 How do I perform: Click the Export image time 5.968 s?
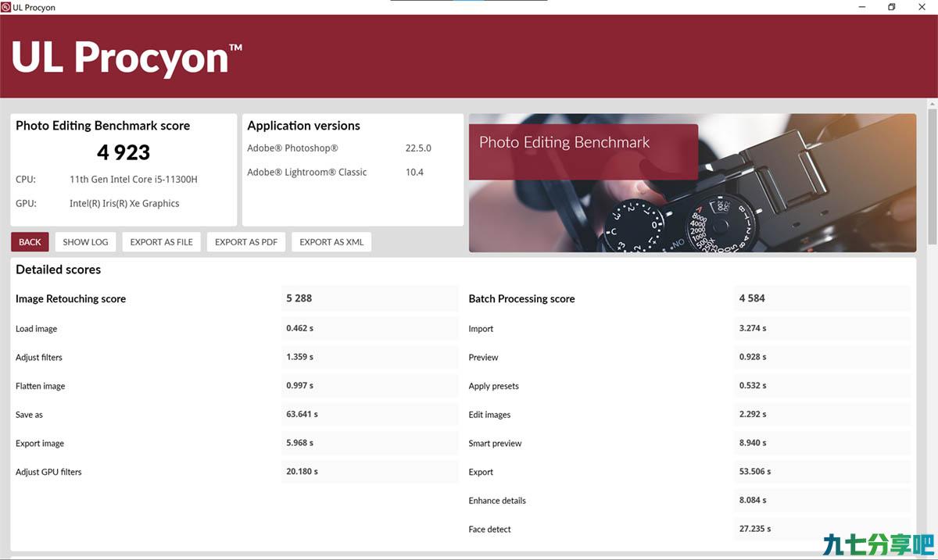(x=299, y=443)
